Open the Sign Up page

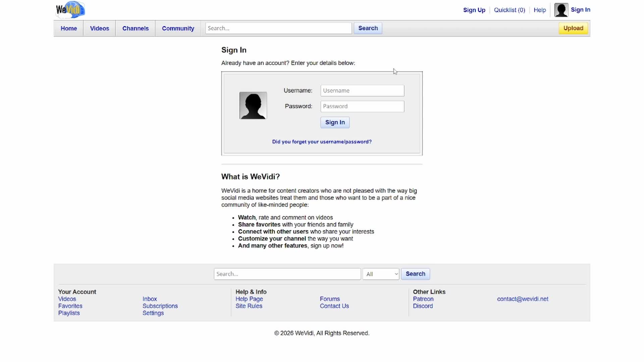point(474,10)
